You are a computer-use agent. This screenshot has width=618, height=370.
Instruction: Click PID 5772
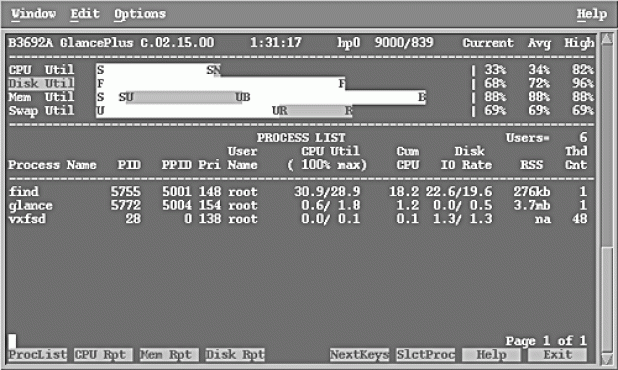click(125, 205)
